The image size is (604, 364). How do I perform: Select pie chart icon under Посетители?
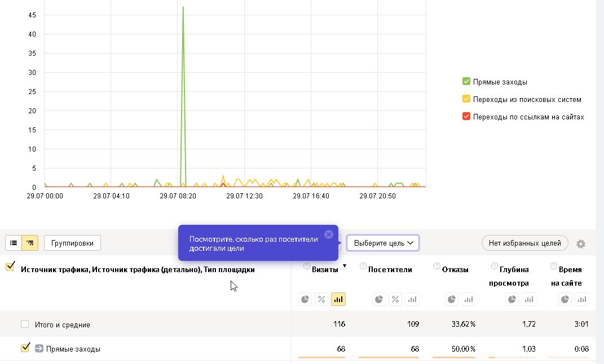click(x=379, y=299)
